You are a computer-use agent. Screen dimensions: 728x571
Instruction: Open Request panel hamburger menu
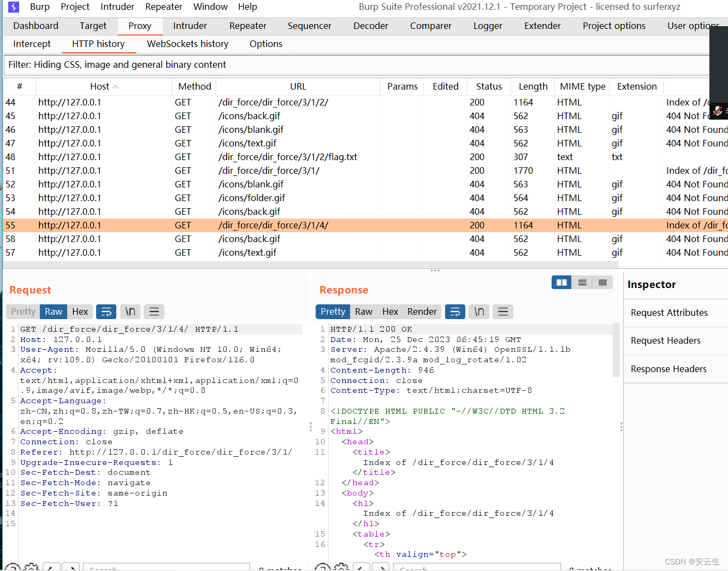[154, 311]
